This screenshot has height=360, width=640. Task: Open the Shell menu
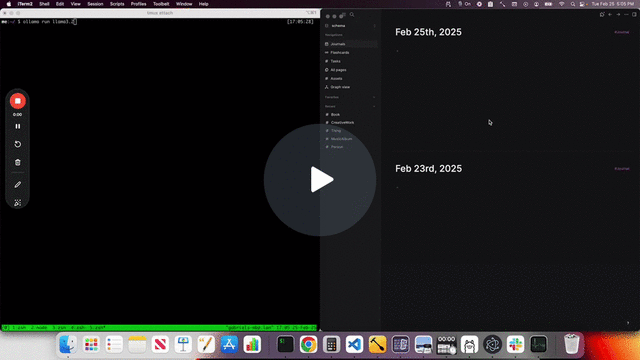44,4
